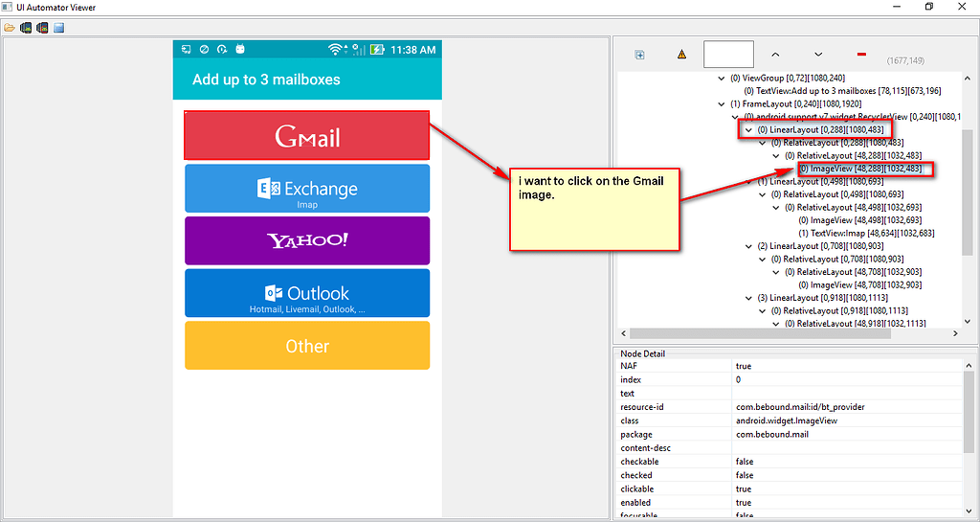Viewport: 980px width, 522px height.
Task: Click the Android debug icon in the phone status bar
Action: (x=240, y=49)
